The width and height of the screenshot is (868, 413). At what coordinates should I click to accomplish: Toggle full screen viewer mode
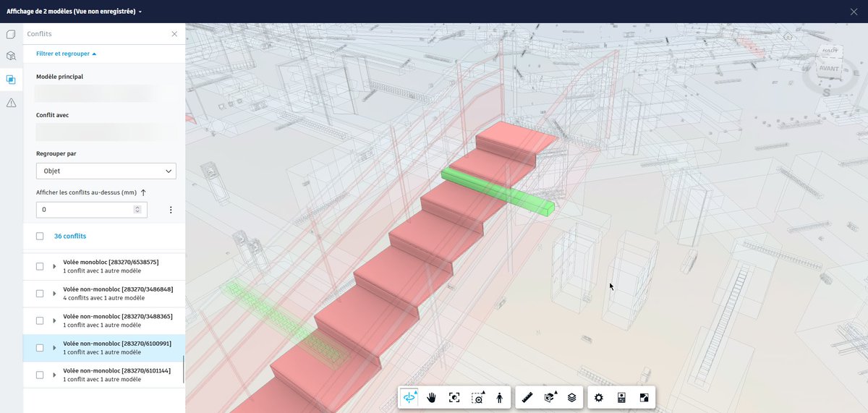pos(644,397)
